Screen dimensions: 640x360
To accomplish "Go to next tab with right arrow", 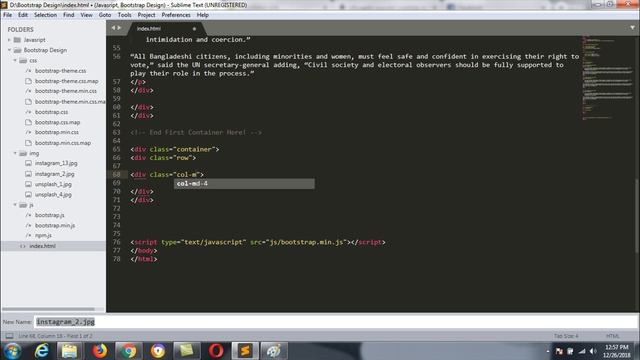I will pos(119,28).
